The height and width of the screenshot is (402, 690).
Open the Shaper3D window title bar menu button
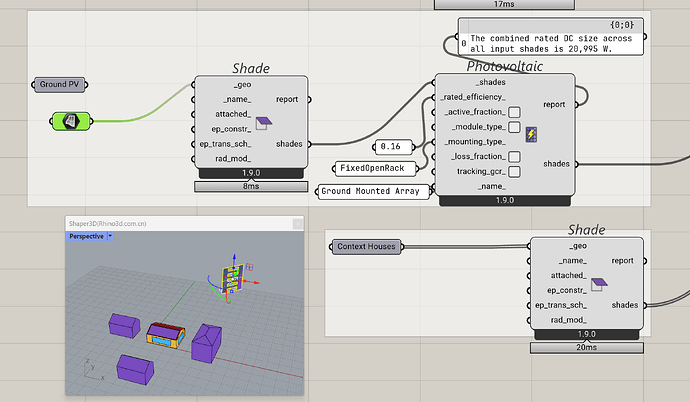[x=296, y=223]
